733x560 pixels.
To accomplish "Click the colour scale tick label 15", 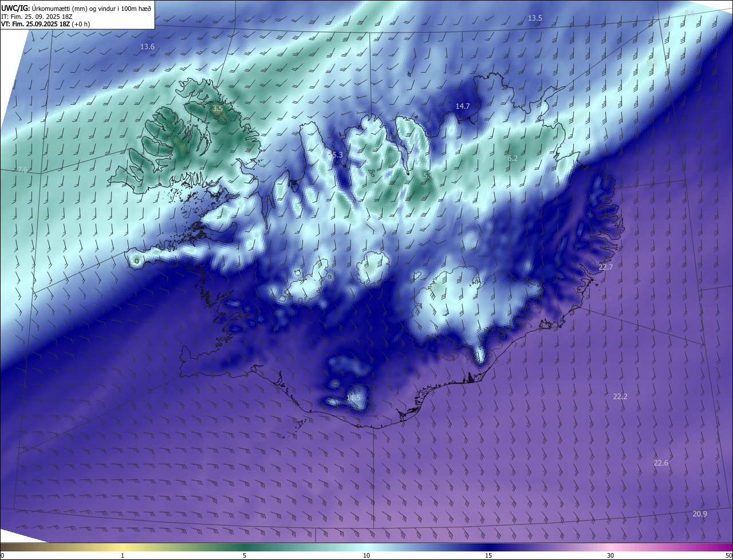I will coord(488,555).
